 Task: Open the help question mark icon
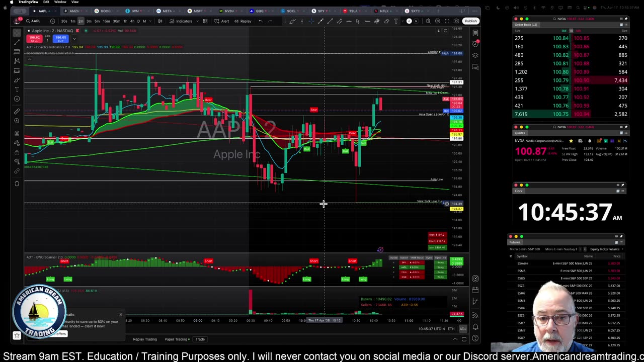(475, 338)
